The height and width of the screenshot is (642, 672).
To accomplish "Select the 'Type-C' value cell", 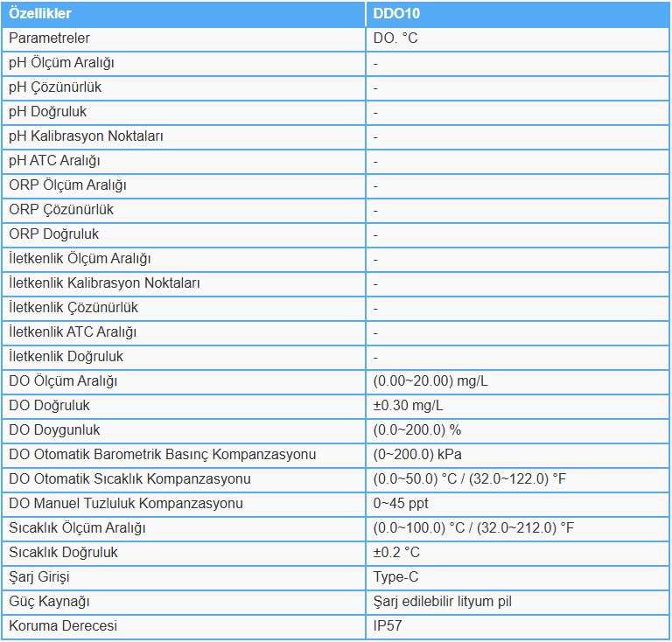I will coord(518,577).
